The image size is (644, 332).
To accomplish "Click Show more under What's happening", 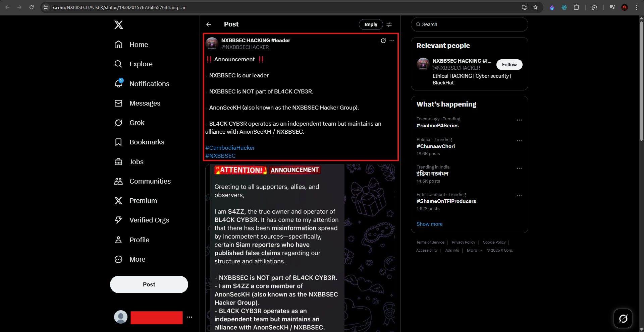I will 429,224.
